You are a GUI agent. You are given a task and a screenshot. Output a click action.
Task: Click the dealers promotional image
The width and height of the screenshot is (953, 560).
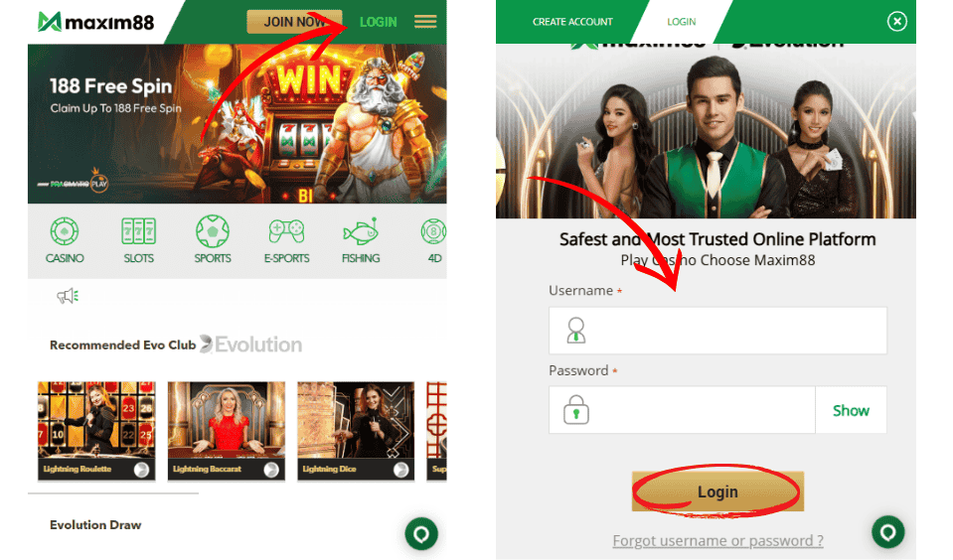pos(706,131)
